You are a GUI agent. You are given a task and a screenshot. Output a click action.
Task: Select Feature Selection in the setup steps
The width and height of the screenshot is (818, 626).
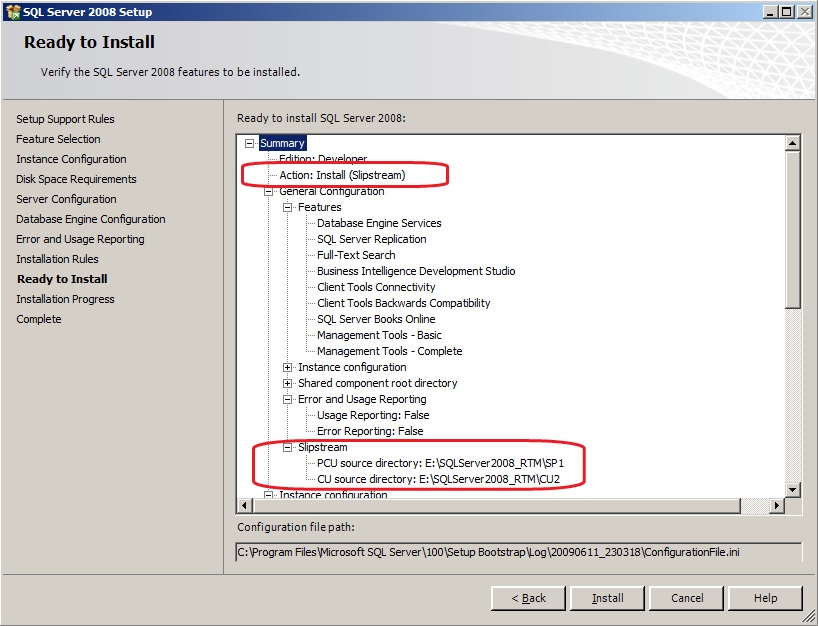(58, 139)
